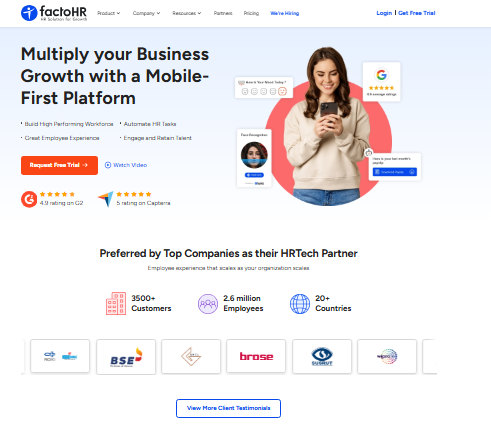The height and width of the screenshot is (426, 491).
Task: Click the play icon beside Watch Video
Action: pyautogui.click(x=108, y=165)
